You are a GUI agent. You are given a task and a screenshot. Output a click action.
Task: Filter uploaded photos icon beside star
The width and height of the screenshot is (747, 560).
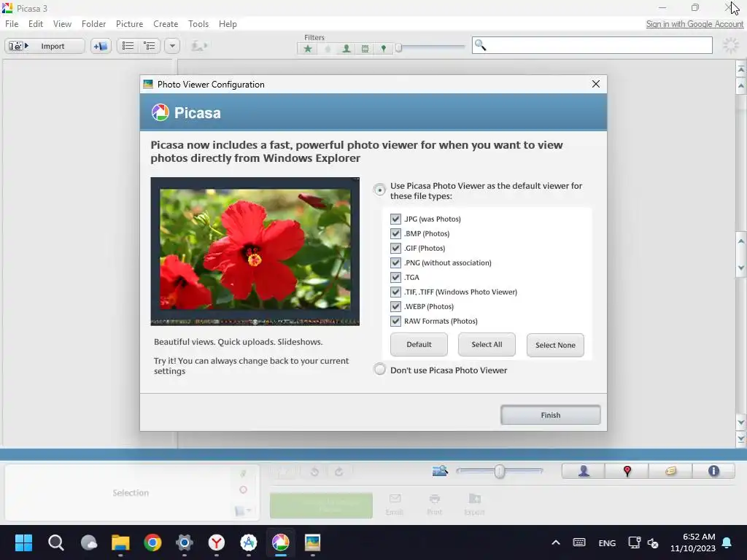328,49
